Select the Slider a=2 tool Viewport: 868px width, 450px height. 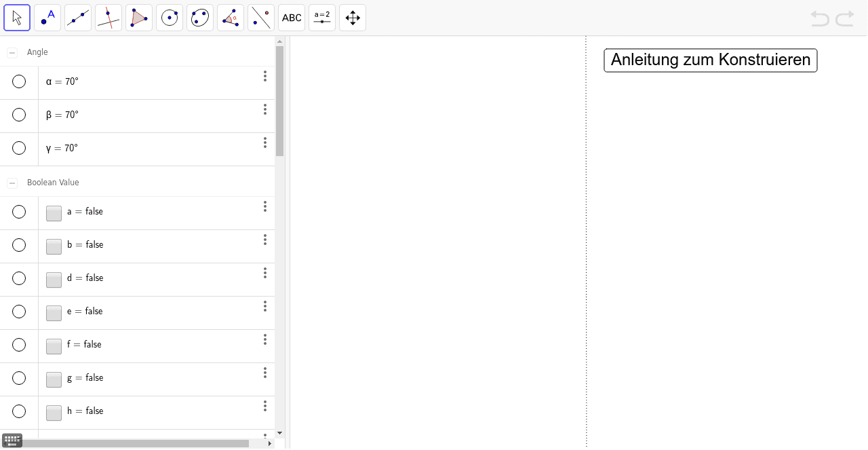coord(322,18)
